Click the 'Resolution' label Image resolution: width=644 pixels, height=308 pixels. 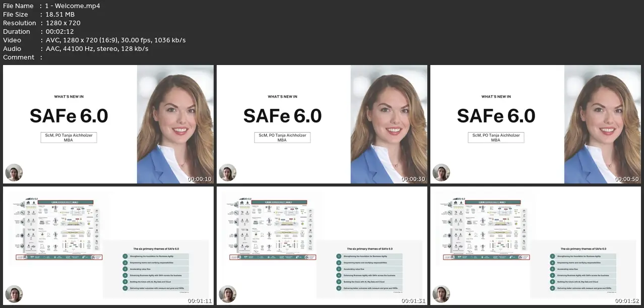pyautogui.click(x=20, y=23)
